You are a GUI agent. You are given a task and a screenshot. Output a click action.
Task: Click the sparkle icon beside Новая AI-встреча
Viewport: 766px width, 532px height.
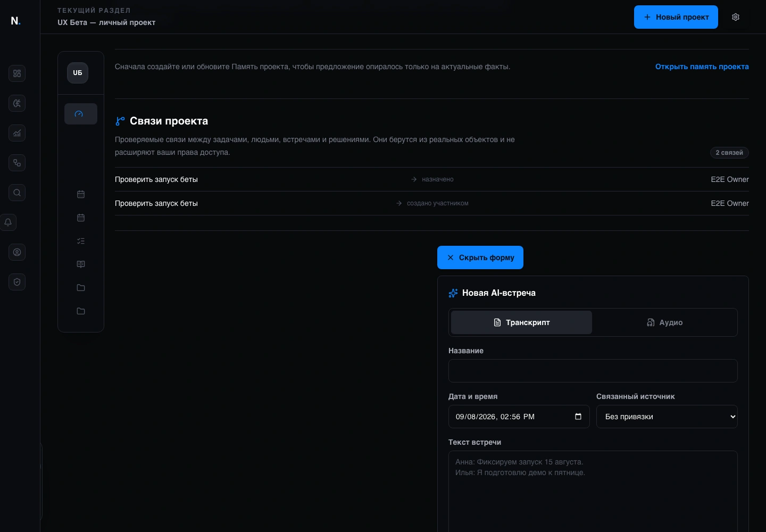point(453,293)
